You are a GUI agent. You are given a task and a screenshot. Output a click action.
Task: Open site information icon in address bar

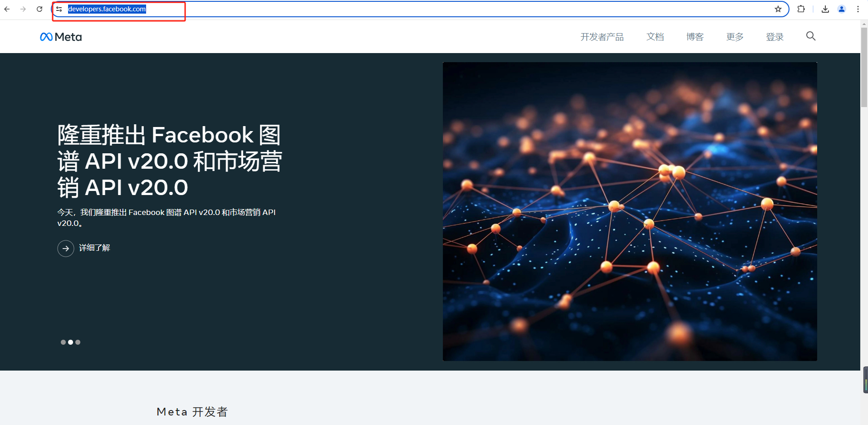point(59,9)
